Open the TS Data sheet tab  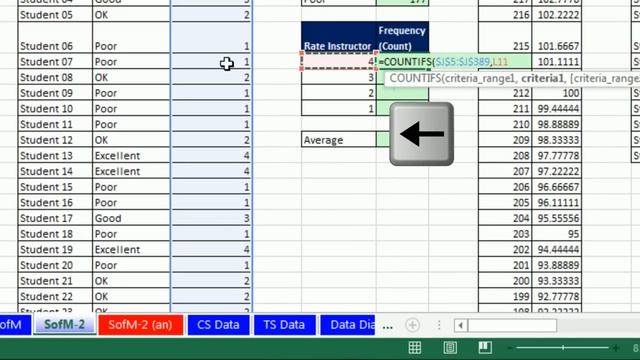284,325
